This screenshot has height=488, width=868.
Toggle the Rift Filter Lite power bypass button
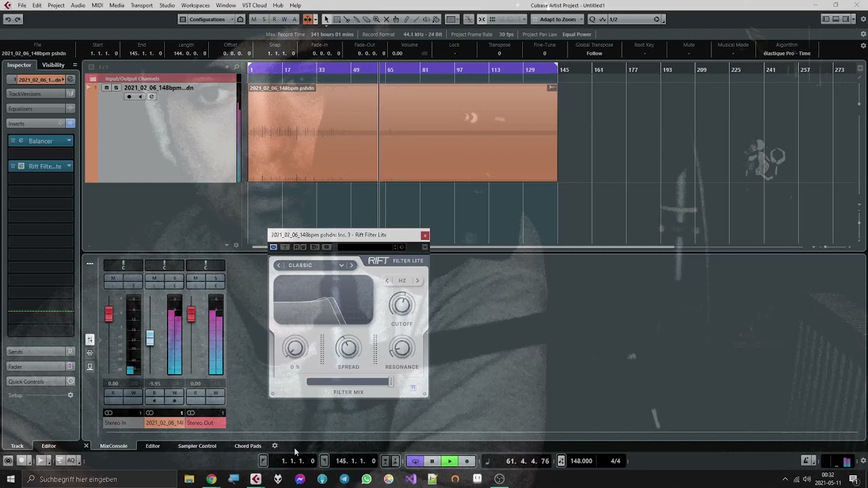point(273,247)
